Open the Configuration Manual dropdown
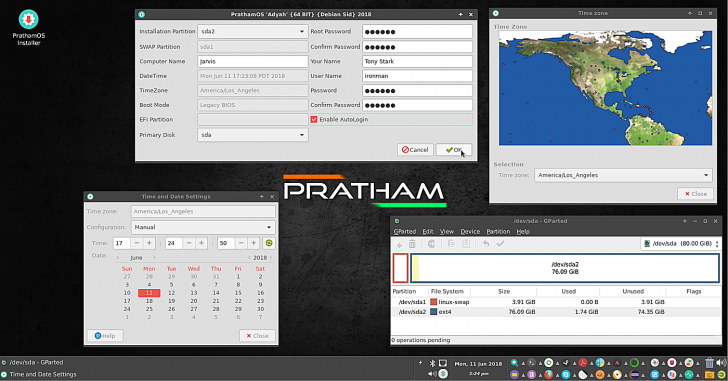The height and width of the screenshot is (381, 728). (x=203, y=227)
